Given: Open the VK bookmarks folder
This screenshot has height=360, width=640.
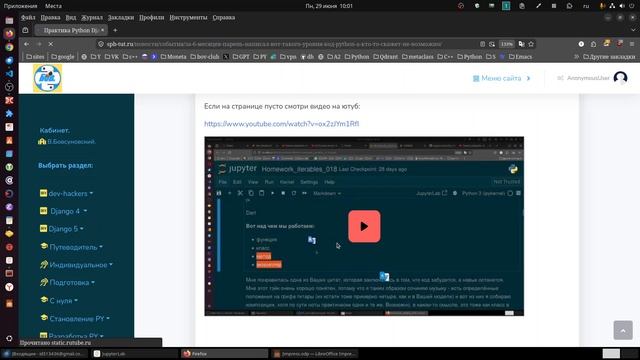Looking at the screenshot, I should (112, 57).
